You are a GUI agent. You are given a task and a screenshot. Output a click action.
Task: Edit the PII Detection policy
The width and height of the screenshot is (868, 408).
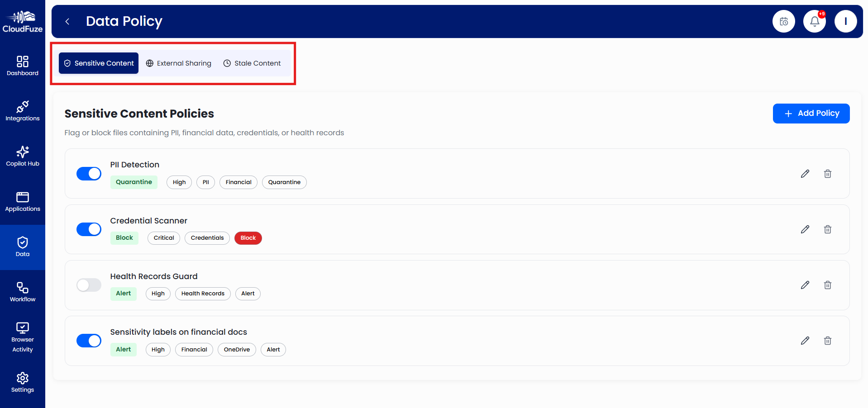(805, 173)
